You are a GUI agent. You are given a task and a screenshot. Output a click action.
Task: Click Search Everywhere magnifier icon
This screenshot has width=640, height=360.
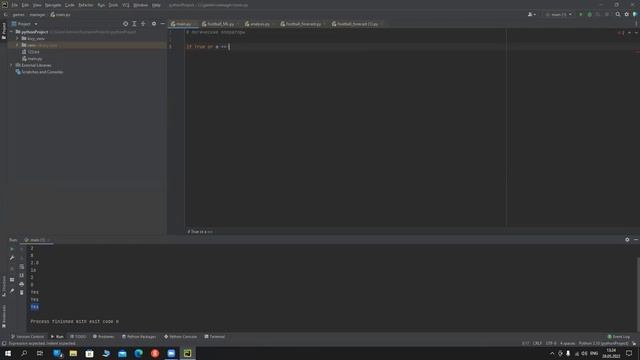point(618,14)
